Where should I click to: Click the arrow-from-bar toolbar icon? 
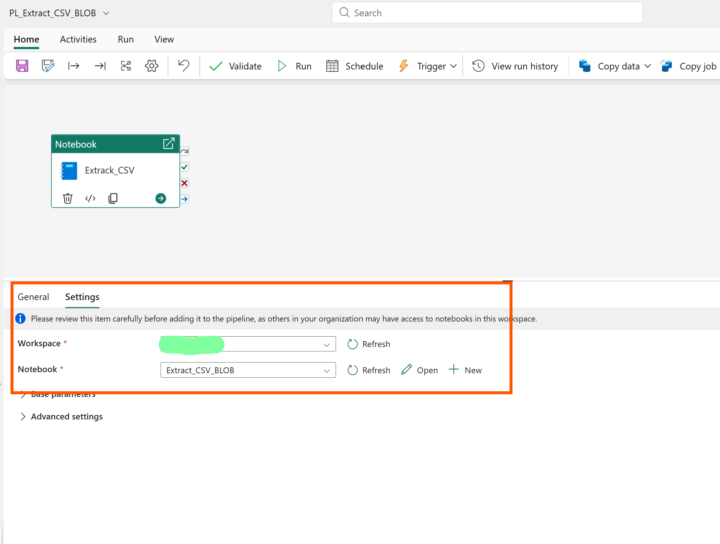(x=73, y=66)
